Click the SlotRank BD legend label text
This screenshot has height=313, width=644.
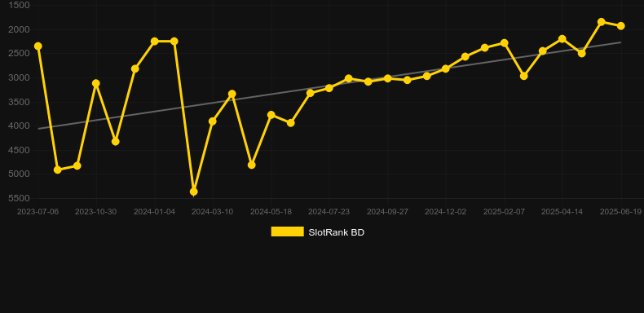coord(337,232)
